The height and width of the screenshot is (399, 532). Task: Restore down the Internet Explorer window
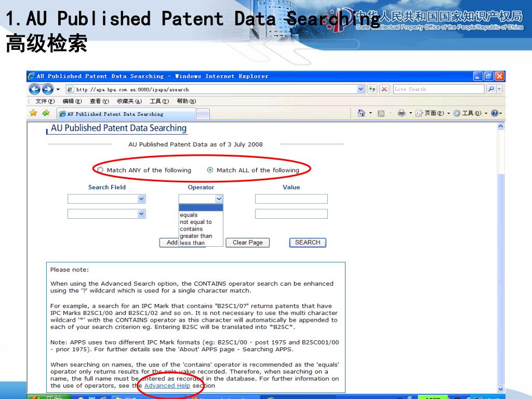(488, 76)
